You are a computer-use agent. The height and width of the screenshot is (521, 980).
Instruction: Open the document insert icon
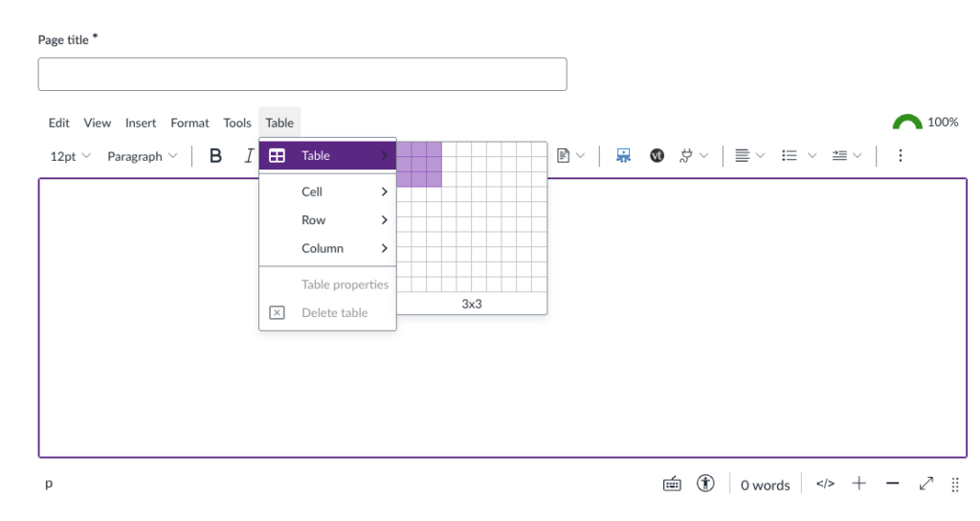563,156
